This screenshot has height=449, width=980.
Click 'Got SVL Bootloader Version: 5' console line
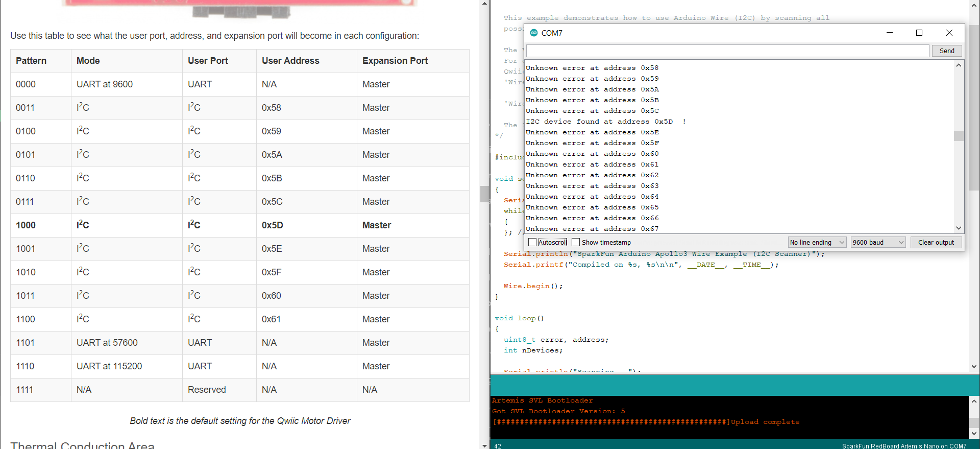[x=558, y=411]
